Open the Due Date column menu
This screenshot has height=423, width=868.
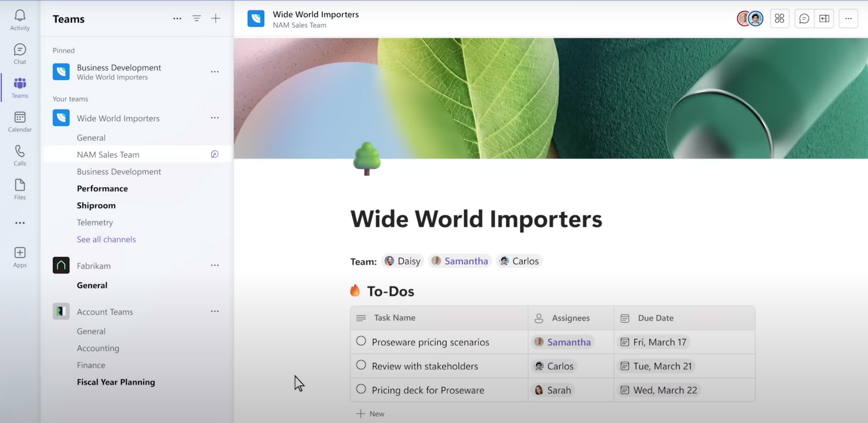click(684, 318)
